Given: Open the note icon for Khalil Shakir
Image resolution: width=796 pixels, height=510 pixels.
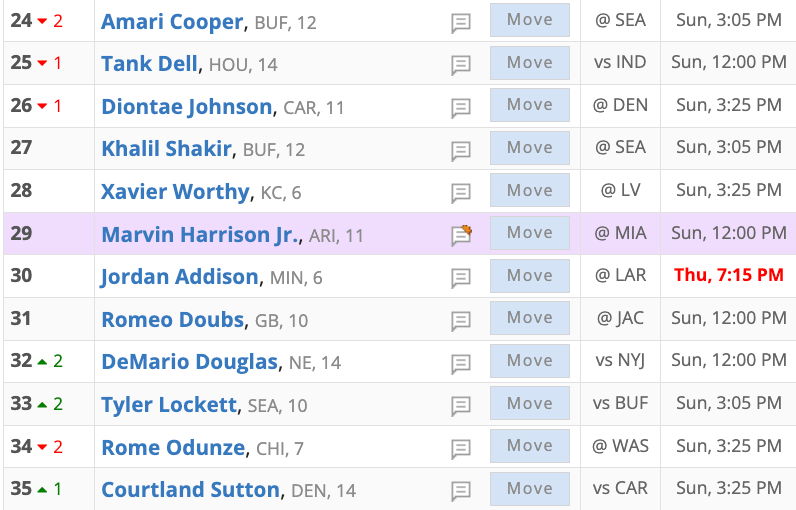Looking at the screenshot, I should pyautogui.click(x=461, y=151).
